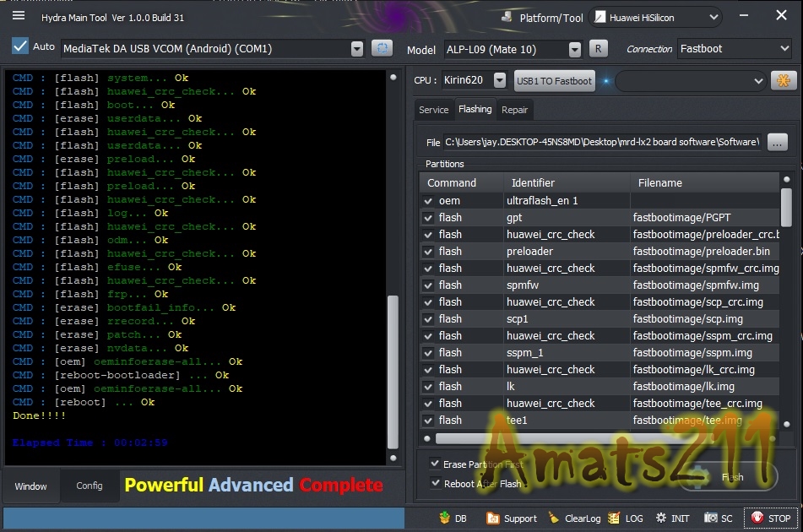The width and height of the screenshot is (803, 532).
Task: Toggle the Auto port checkbox
Action: click(x=20, y=46)
